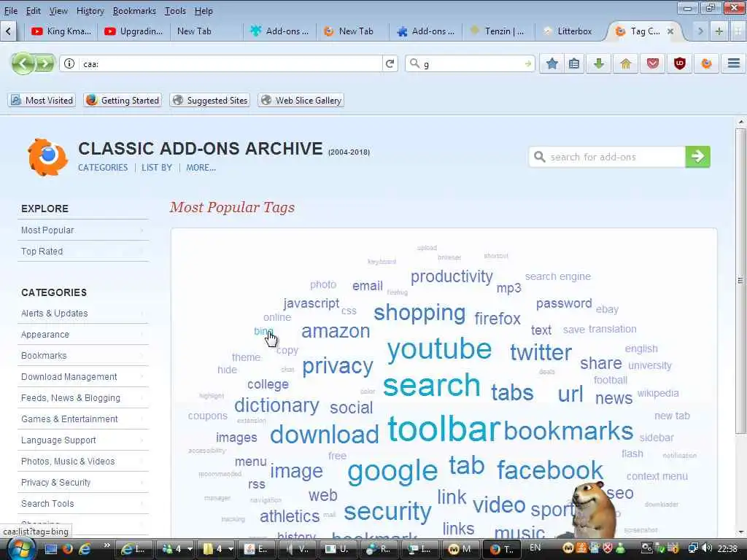Open the Pocket toolbar icon
This screenshot has width=747, height=560.
[653, 63]
